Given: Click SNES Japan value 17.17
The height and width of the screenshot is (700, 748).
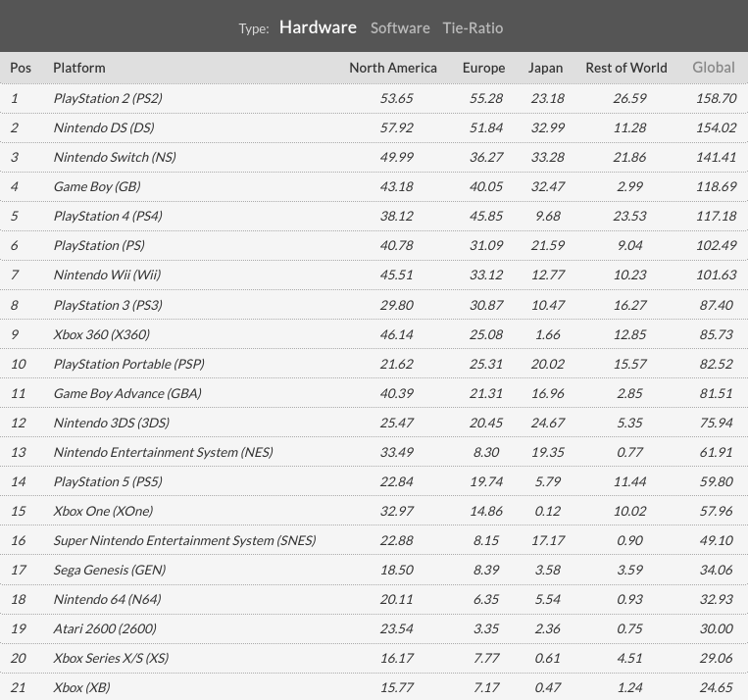Looking at the screenshot, I should click(x=548, y=540).
